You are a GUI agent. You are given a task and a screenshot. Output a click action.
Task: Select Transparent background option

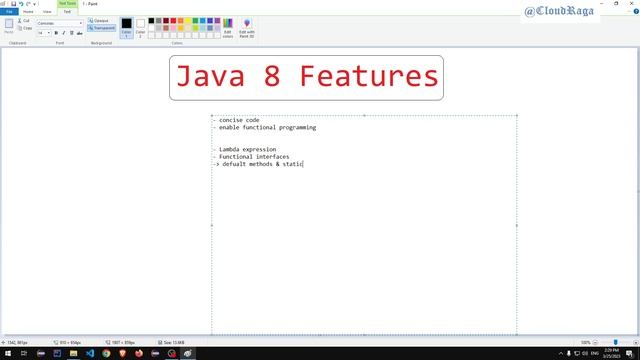[x=102, y=28]
